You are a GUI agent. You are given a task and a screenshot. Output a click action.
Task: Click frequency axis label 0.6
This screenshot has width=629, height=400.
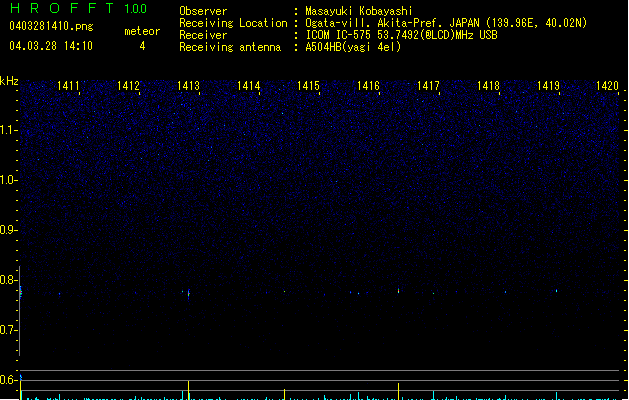[x=8, y=380]
